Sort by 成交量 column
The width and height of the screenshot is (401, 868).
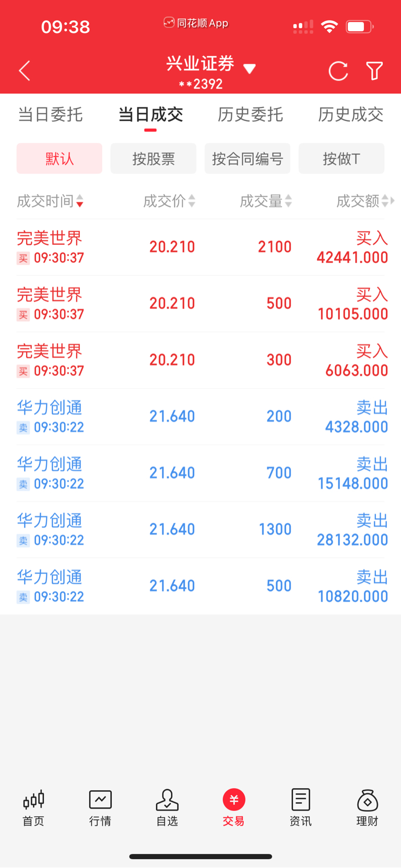(x=266, y=201)
